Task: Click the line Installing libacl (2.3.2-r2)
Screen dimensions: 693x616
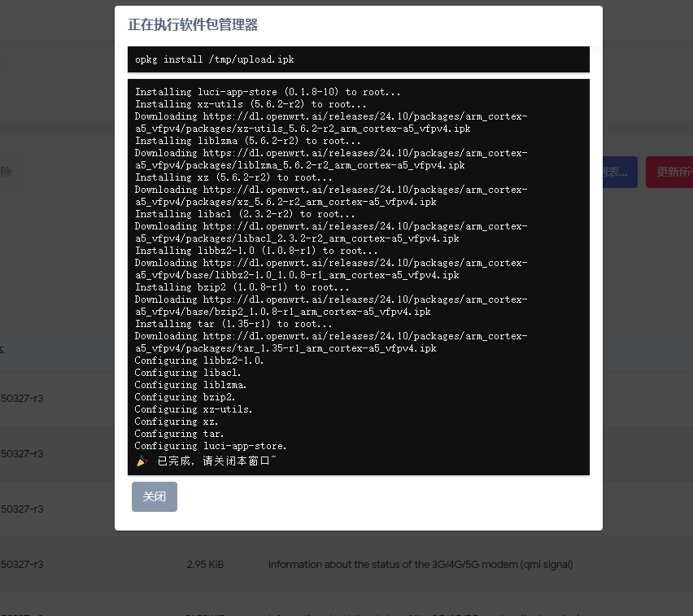Action: point(245,214)
